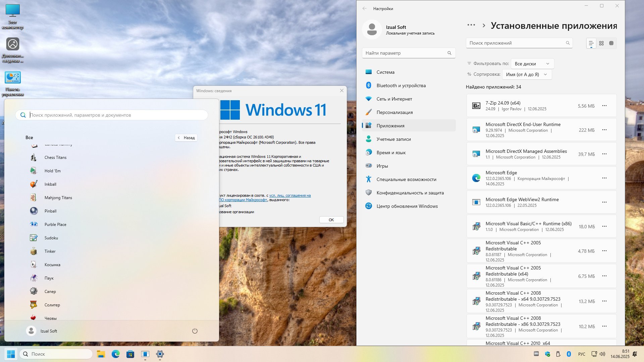Click the Поиск приложений search field
The image size is (644, 362).
tap(519, 43)
